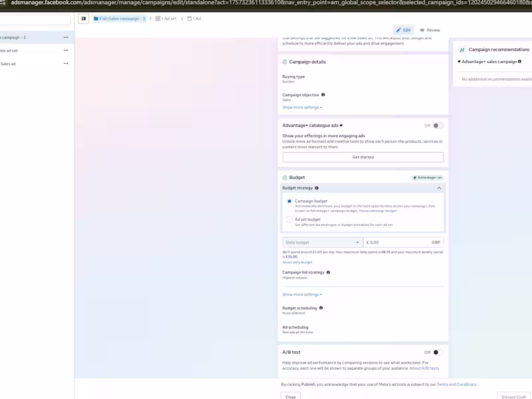Screen dimensions: 532x399
Task: Select the Ad set budget radio option
Action: (289, 219)
